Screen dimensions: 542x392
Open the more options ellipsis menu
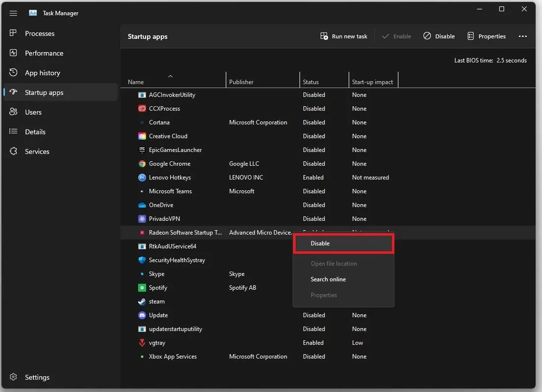point(523,36)
